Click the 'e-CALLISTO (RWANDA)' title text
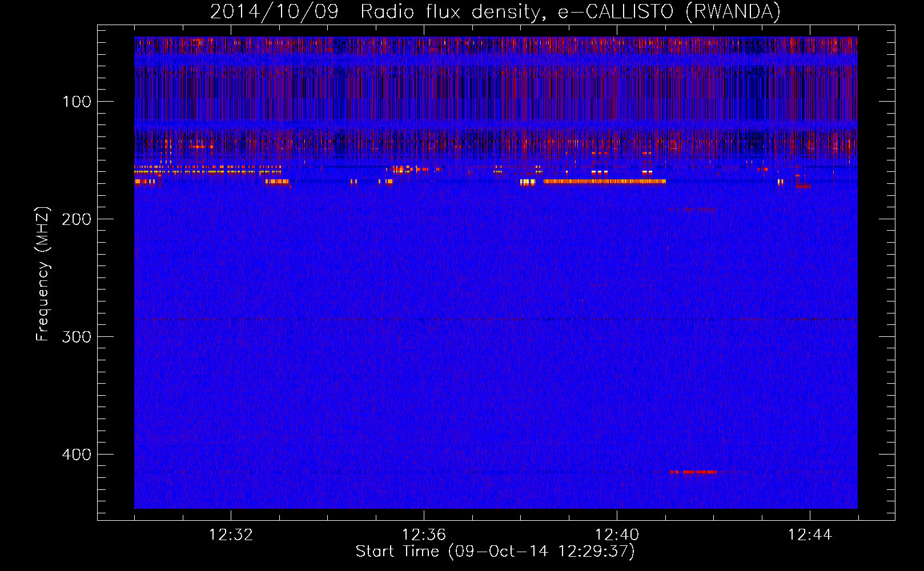This screenshot has width=924, height=571. point(669,12)
